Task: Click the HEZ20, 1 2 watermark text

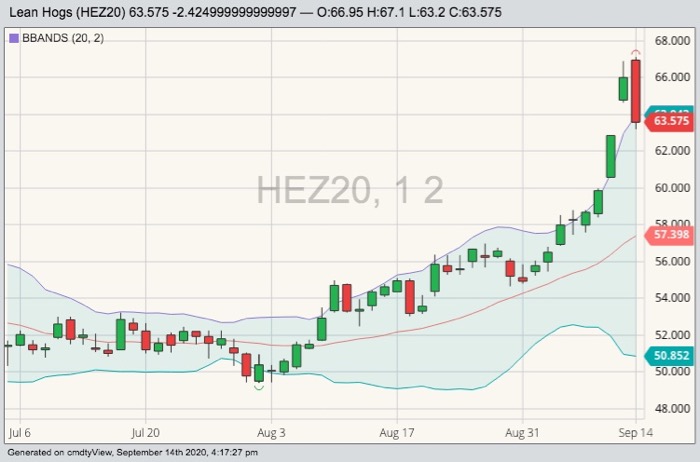Action: 350,189
